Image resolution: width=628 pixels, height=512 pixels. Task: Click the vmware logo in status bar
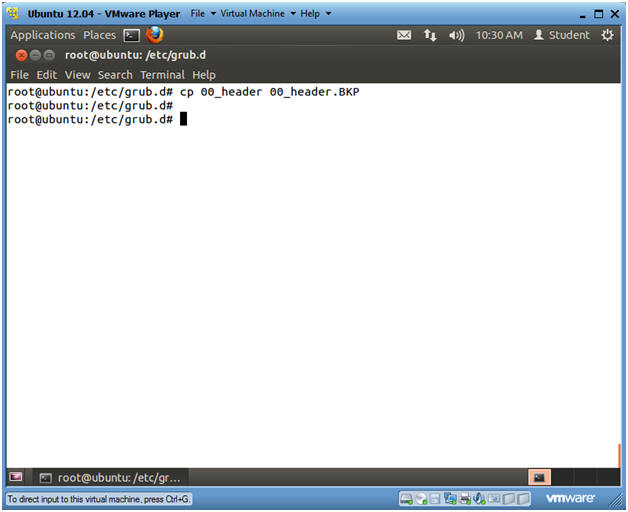[570, 498]
